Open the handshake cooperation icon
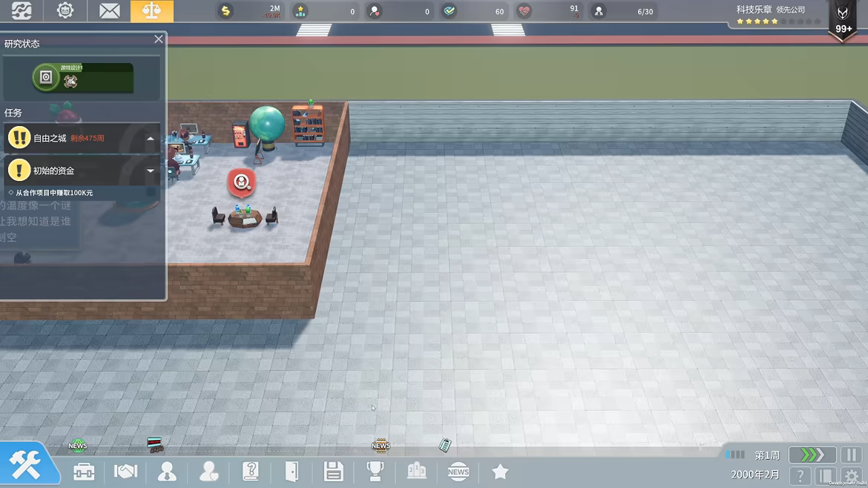The image size is (868, 488). 125,472
